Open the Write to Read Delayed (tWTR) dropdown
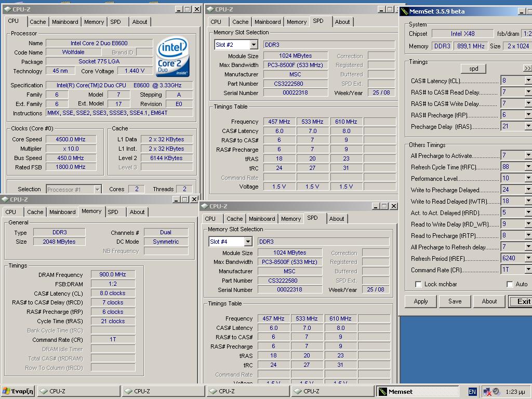The image size is (532, 399). click(x=528, y=201)
